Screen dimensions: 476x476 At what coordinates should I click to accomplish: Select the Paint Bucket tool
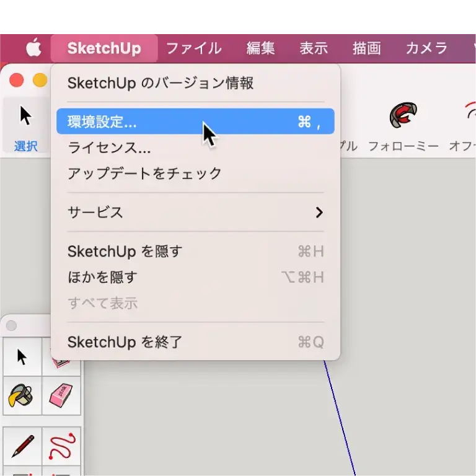22,395
